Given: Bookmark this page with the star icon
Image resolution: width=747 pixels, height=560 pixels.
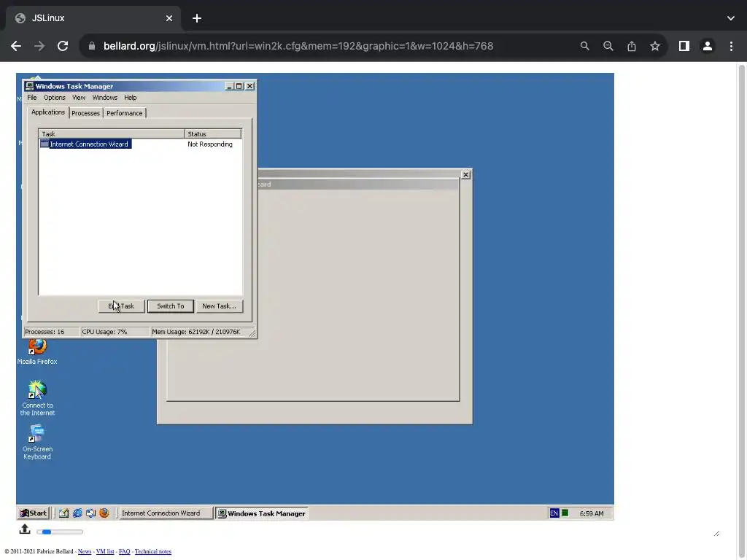Looking at the screenshot, I should 655,46.
